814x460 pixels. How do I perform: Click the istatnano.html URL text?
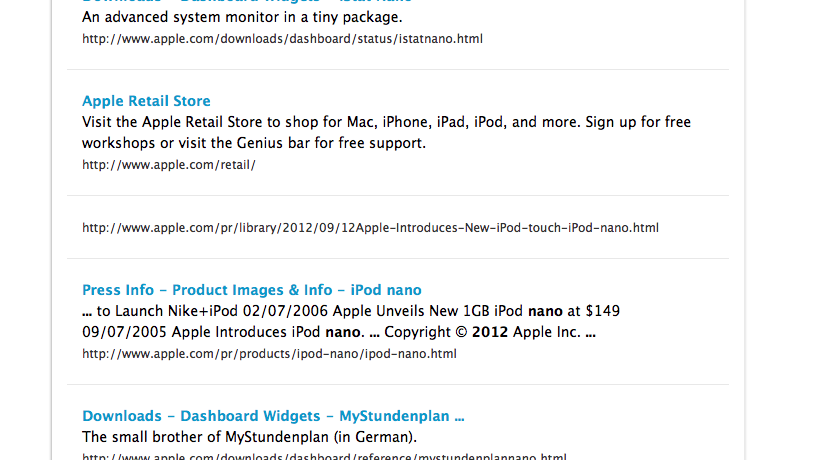pos(282,39)
